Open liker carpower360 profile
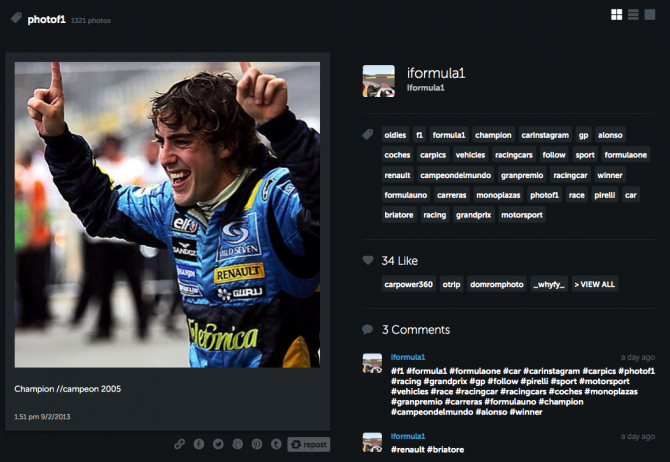The height and width of the screenshot is (462, 670). [x=408, y=284]
